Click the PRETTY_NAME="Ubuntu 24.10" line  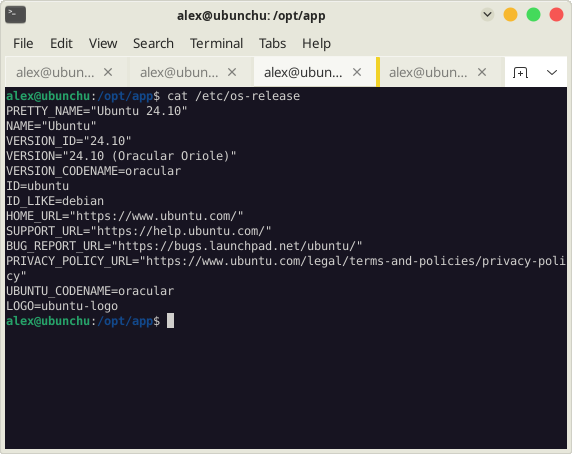click(x=97, y=111)
